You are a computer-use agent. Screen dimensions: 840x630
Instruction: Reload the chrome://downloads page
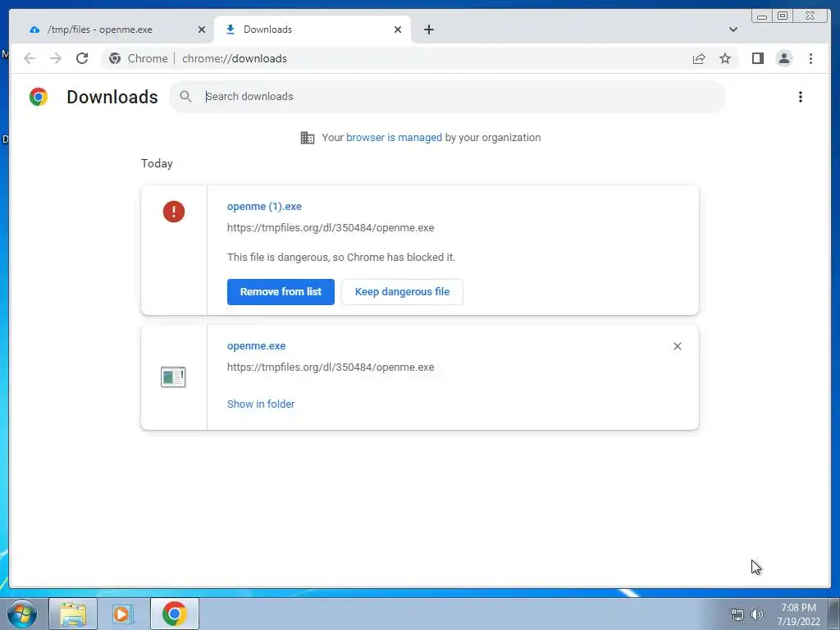pyautogui.click(x=82, y=58)
